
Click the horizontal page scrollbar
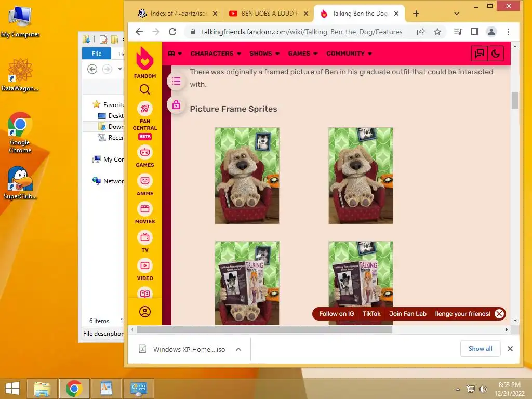264,329
